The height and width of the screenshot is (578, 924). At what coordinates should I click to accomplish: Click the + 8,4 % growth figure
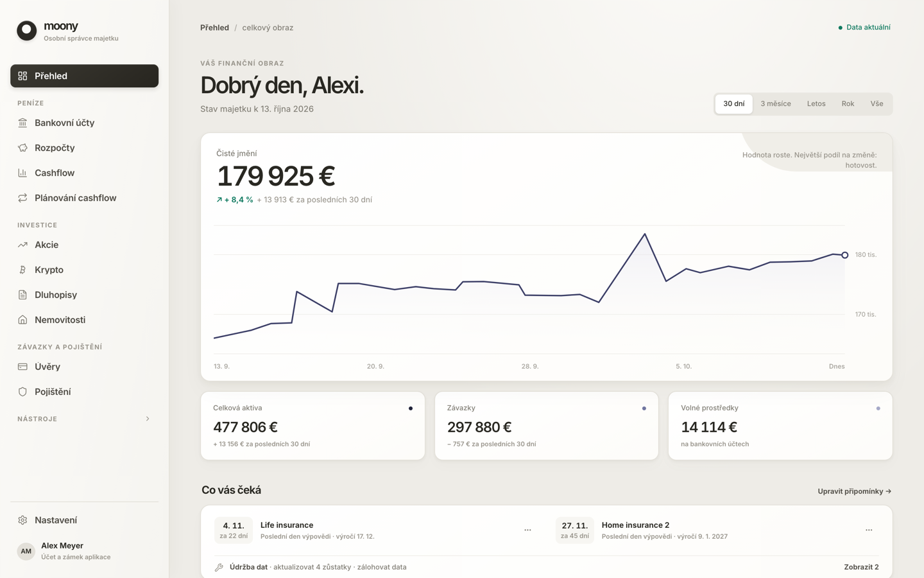pos(235,200)
